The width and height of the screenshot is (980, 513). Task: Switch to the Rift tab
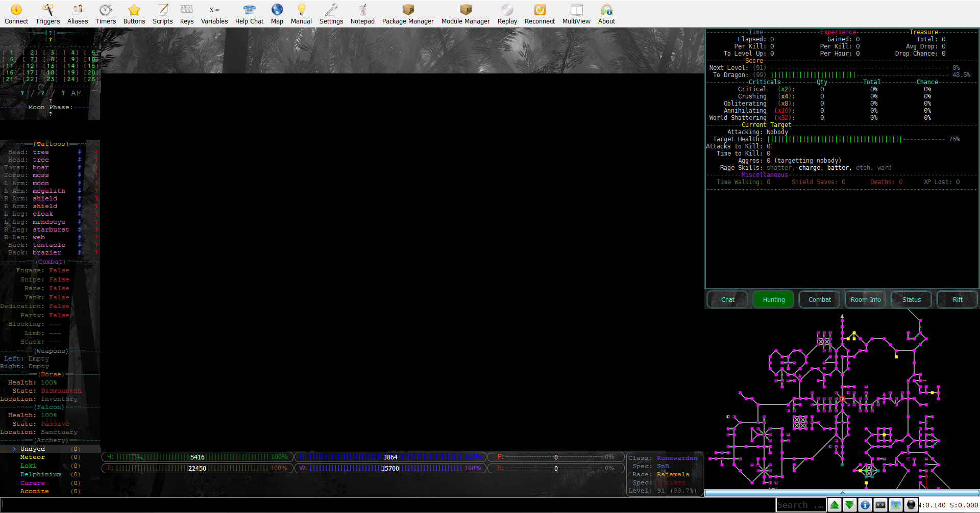click(958, 300)
